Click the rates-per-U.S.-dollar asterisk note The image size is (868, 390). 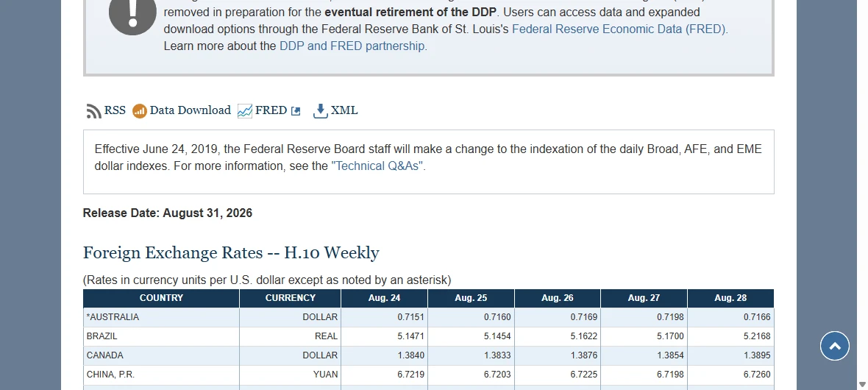click(x=267, y=280)
